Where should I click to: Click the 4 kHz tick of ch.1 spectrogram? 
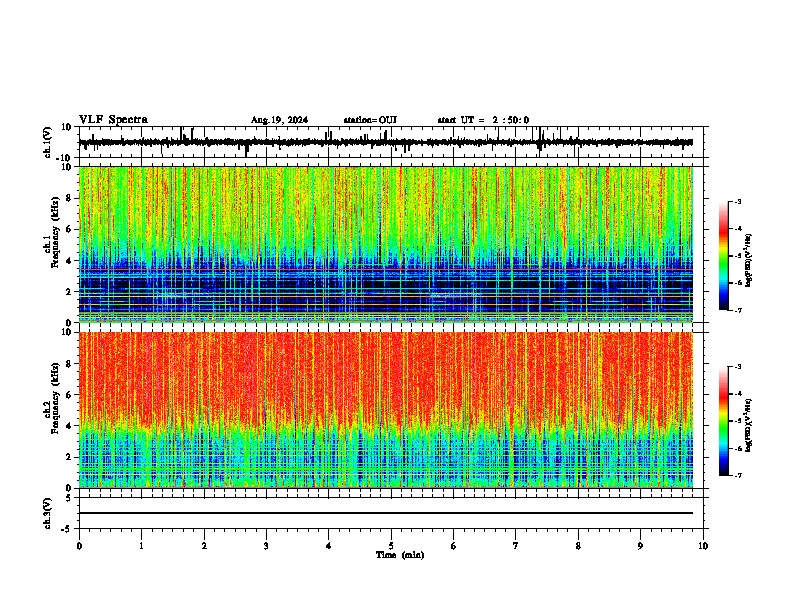tap(69, 261)
